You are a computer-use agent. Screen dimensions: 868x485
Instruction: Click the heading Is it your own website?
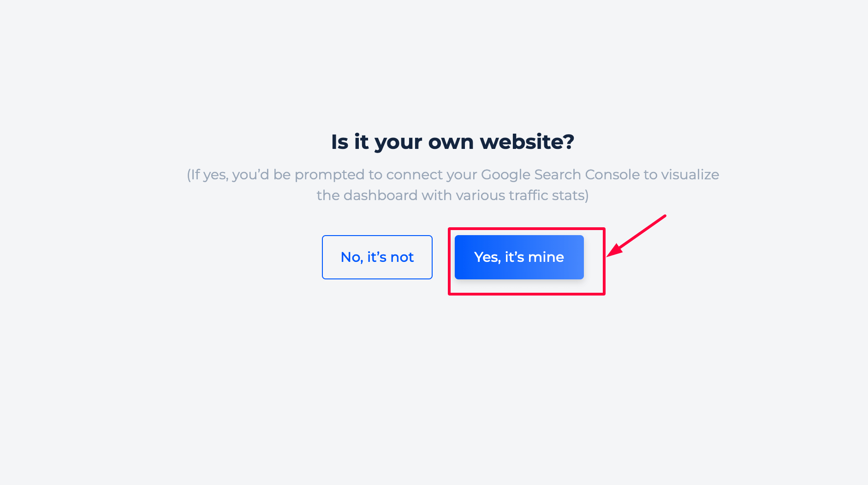[453, 142]
